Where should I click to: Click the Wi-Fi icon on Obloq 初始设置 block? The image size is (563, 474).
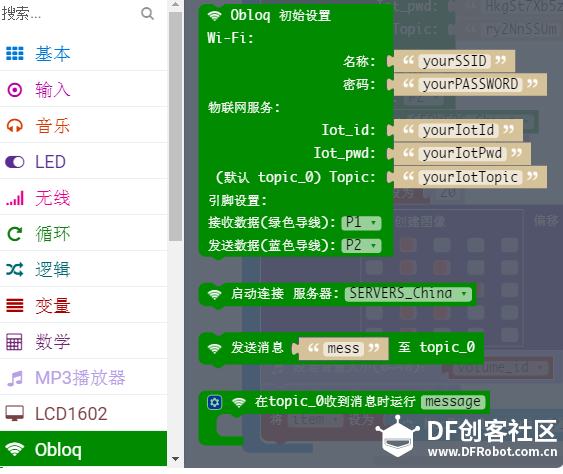(x=214, y=15)
